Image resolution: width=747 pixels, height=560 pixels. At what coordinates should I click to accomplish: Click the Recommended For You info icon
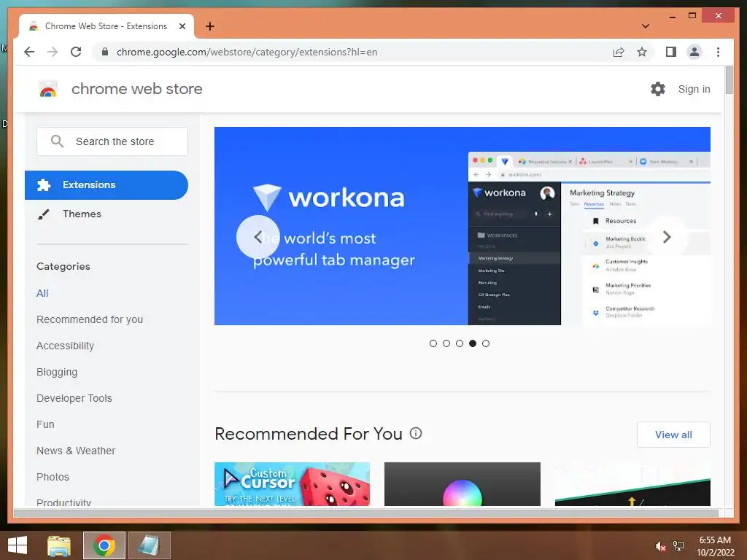click(416, 433)
